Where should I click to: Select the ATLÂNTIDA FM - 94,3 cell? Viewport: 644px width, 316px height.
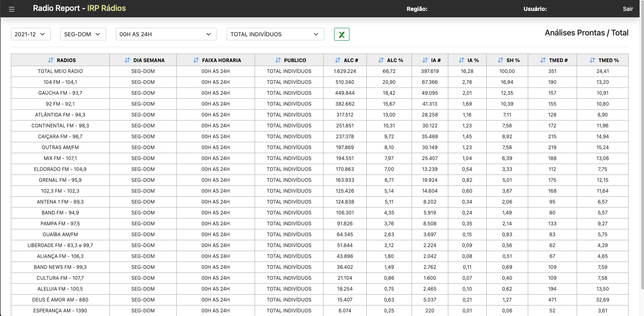60,115
